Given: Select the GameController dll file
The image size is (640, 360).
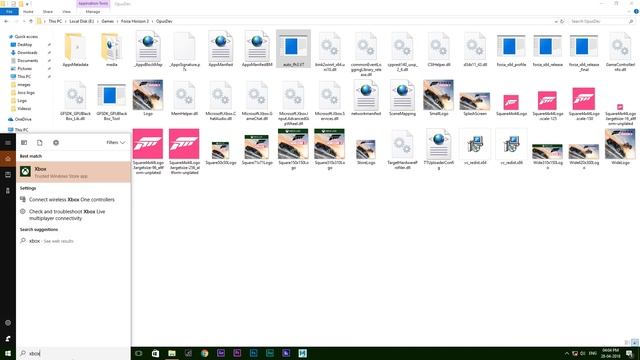Looking at the screenshot, I should (620, 51).
